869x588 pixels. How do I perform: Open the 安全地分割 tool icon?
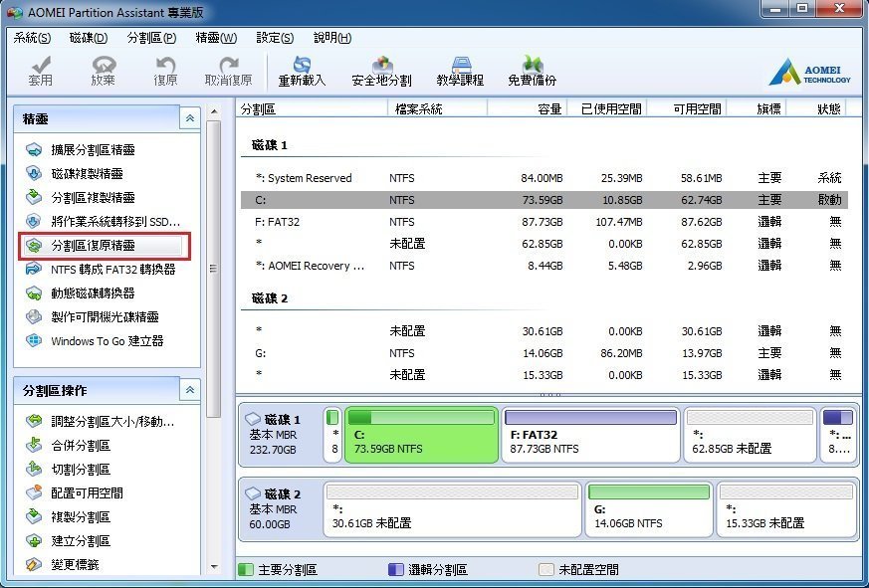pyautogui.click(x=382, y=64)
